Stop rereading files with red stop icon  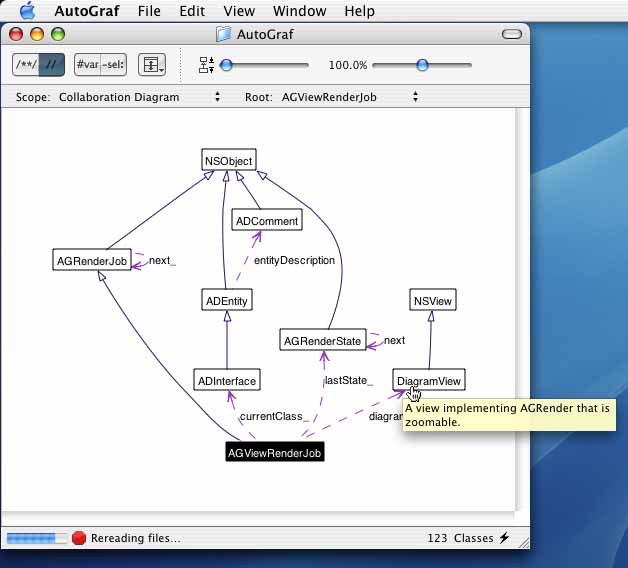[79, 538]
